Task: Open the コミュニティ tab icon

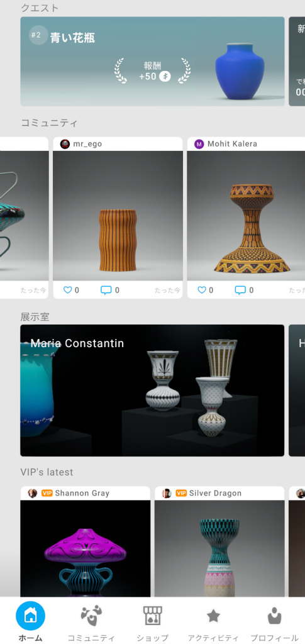Action: pyautogui.click(x=91, y=616)
